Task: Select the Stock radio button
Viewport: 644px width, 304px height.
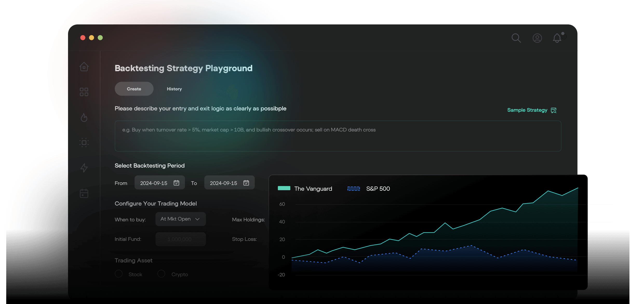Action: 119,274
